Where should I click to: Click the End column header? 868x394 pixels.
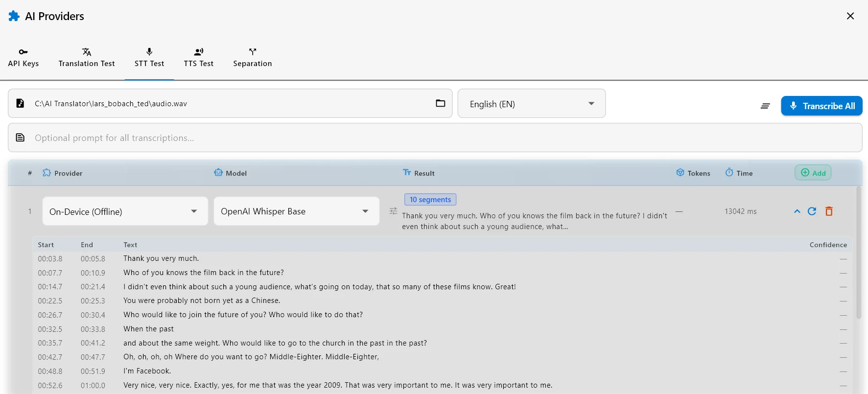[x=87, y=245]
